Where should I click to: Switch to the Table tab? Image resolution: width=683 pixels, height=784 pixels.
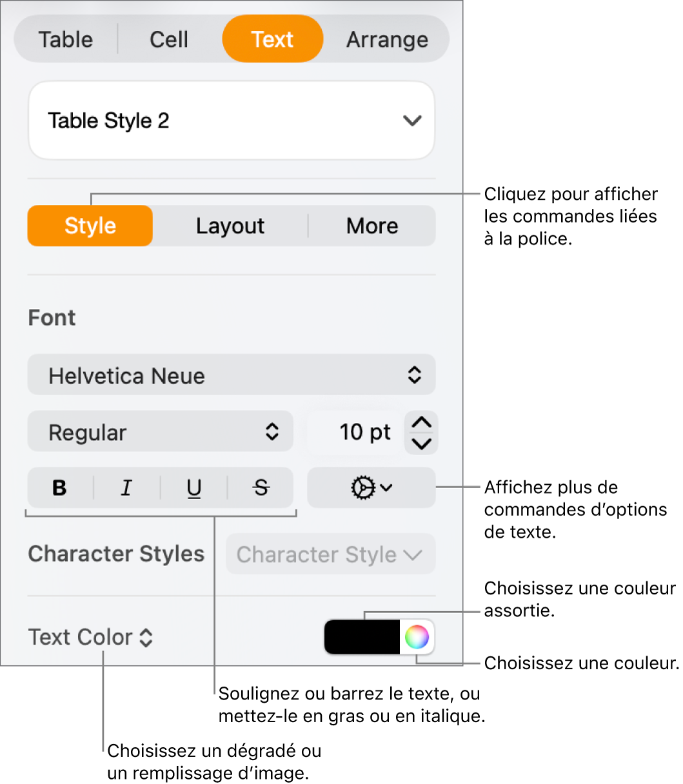65,39
